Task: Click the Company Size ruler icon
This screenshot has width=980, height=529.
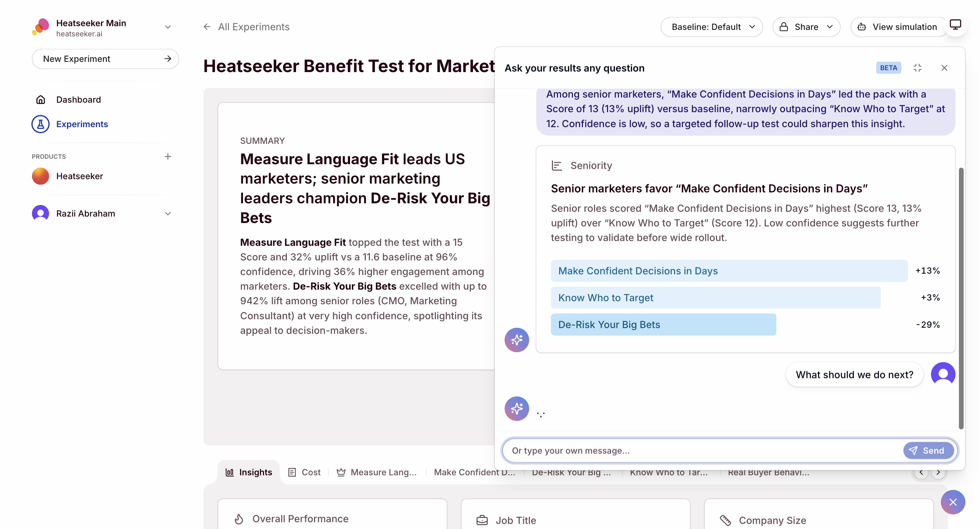Action: tap(725, 520)
